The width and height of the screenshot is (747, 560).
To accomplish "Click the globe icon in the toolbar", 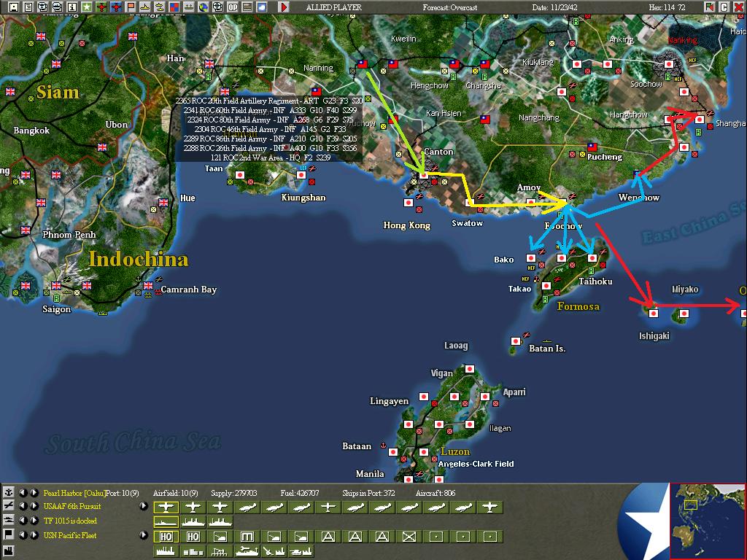I will coord(204,7).
